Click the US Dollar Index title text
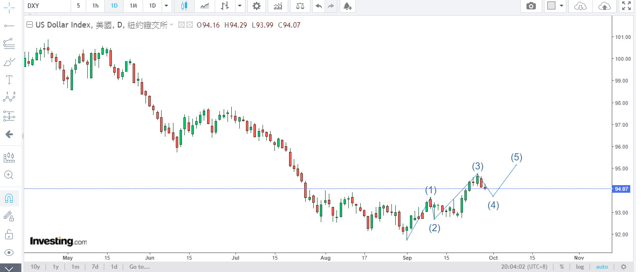The image size is (644, 272). (63, 25)
